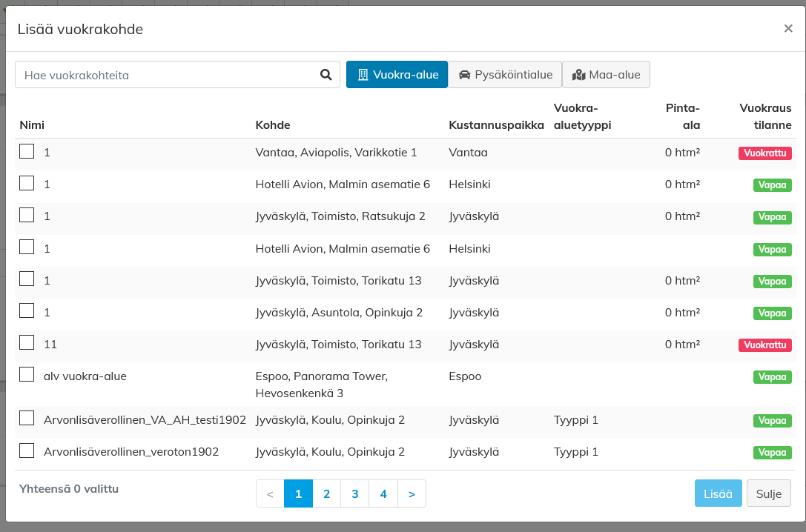Click the magnifying glass search icon
806x532 pixels.
click(x=326, y=75)
